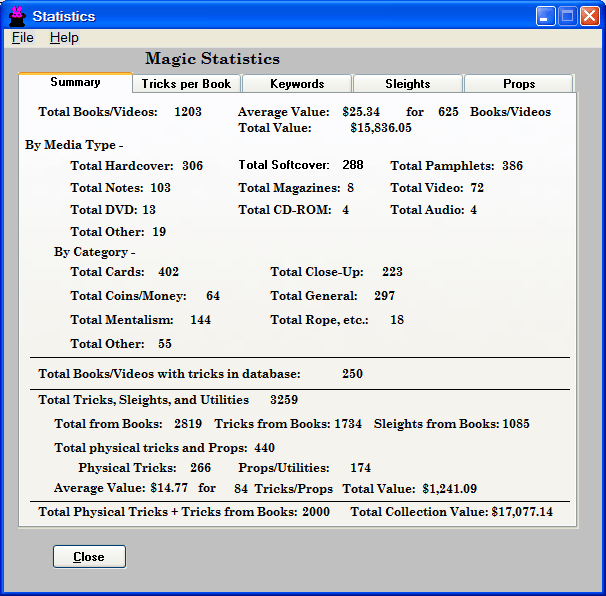Select the Props tab
606x596 pixels.
tap(518, 84)
